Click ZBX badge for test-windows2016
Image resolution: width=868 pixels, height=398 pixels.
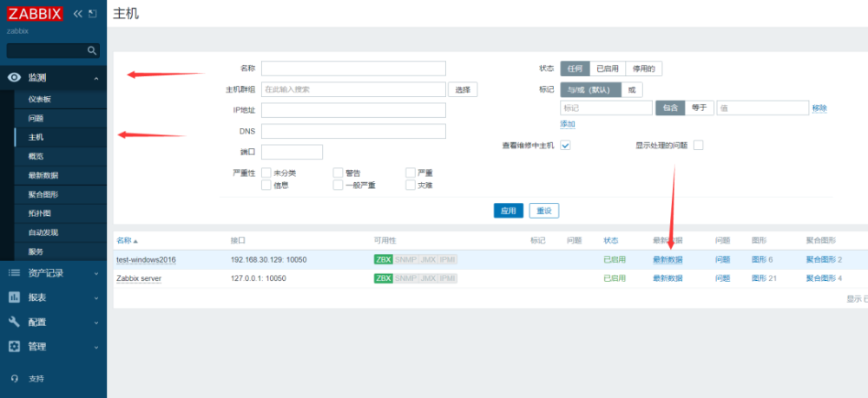[x=383, y=260]
